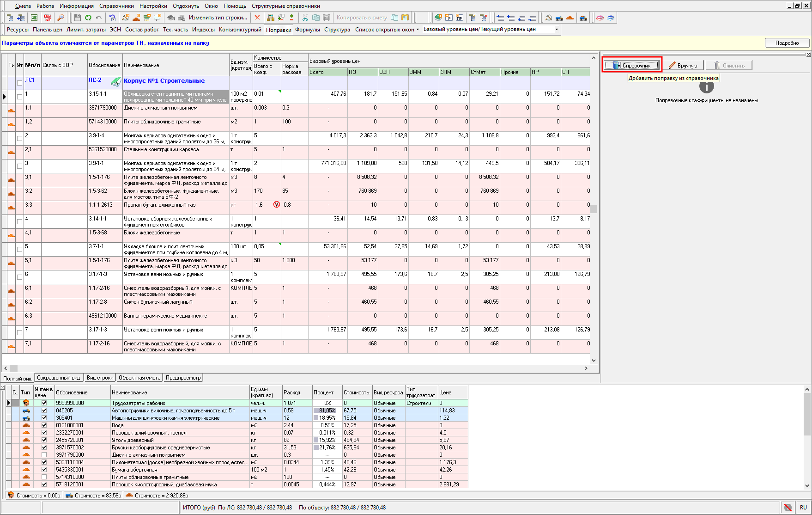Open the 'Справочники' menu
Viewport: 812px width, 515px height.
point(116,6)
